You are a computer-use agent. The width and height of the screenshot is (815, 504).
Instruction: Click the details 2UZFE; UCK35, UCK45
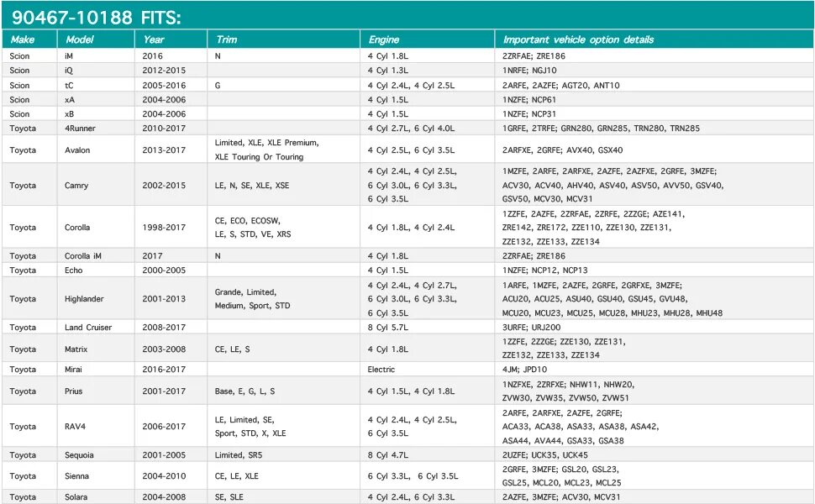544,455
